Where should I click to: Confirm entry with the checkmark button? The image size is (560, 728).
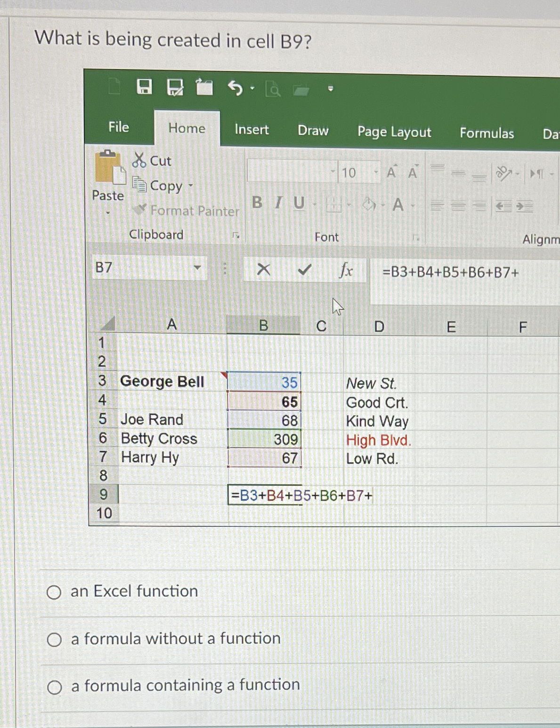304,270
